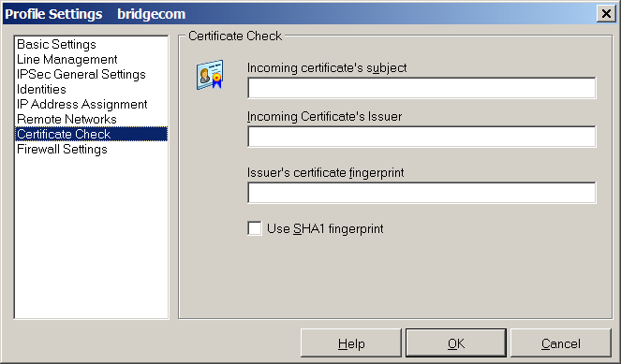
Task: Enable Use SHA1 fingerprint checkbox
Action: pyautogui.click(x=255, y=228)
